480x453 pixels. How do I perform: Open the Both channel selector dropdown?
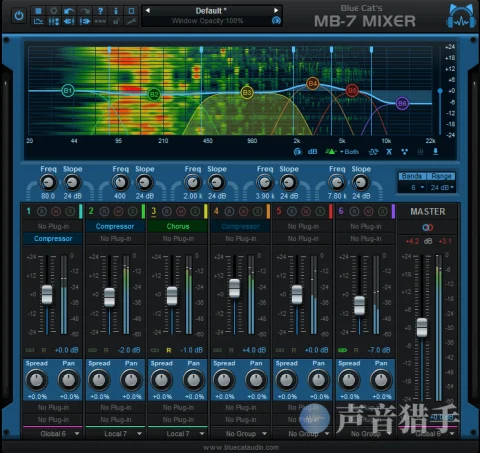[350, 152]
